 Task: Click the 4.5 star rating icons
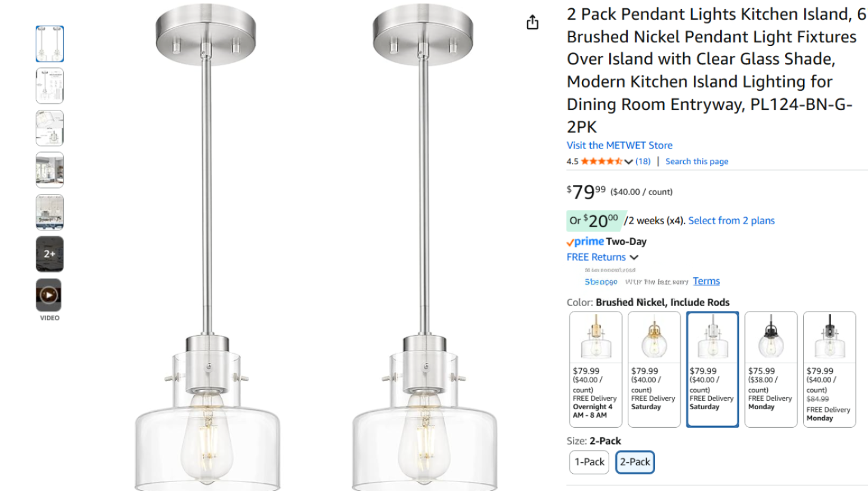602,161
